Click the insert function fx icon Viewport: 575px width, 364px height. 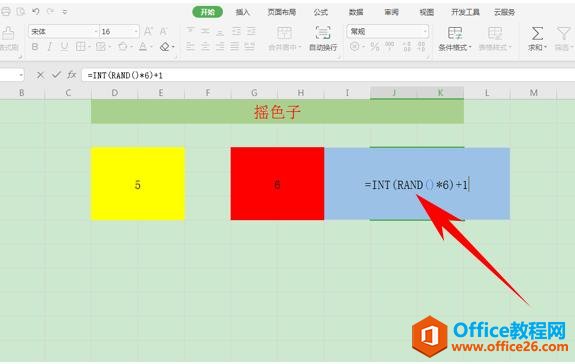[x=72, y=75]
